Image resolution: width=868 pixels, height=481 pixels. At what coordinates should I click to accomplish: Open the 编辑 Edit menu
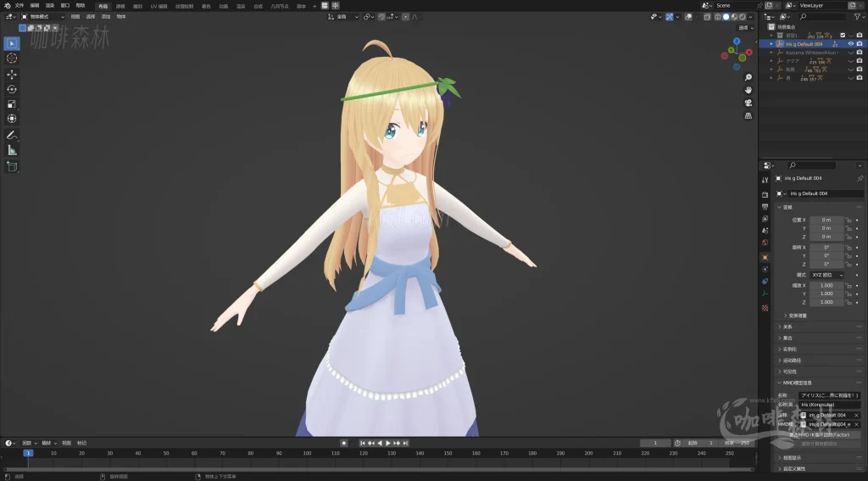pyautogui.click(x=34, y=6)
